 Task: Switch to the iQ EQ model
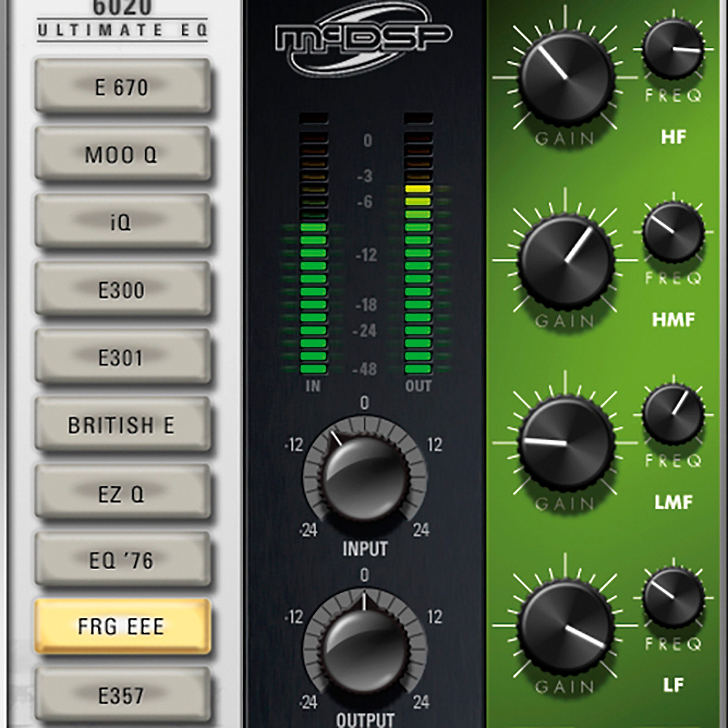coord(122,222)
